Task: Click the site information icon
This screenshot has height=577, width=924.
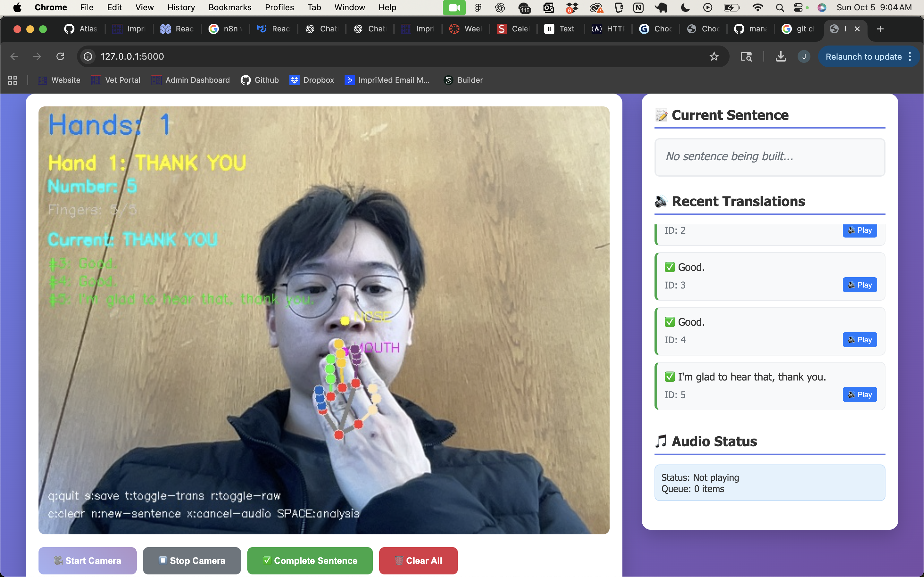Action: click(x=88, y=56)
